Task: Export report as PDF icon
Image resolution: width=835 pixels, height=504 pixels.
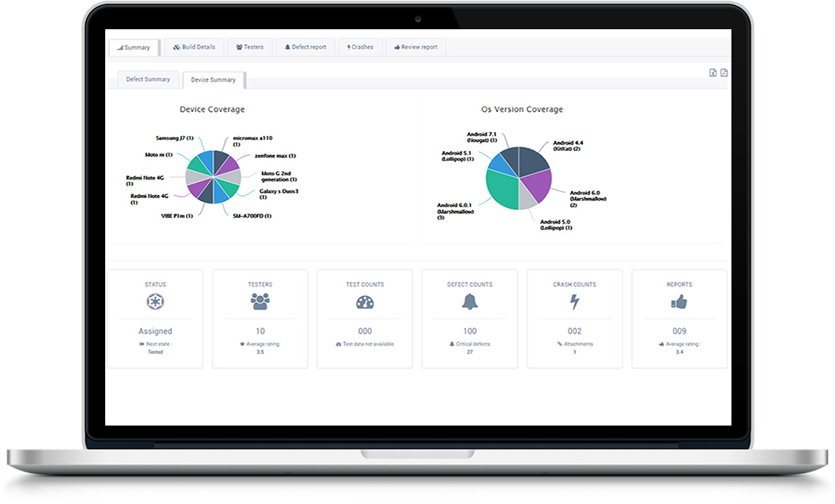Action: click(x=724, y=73)
